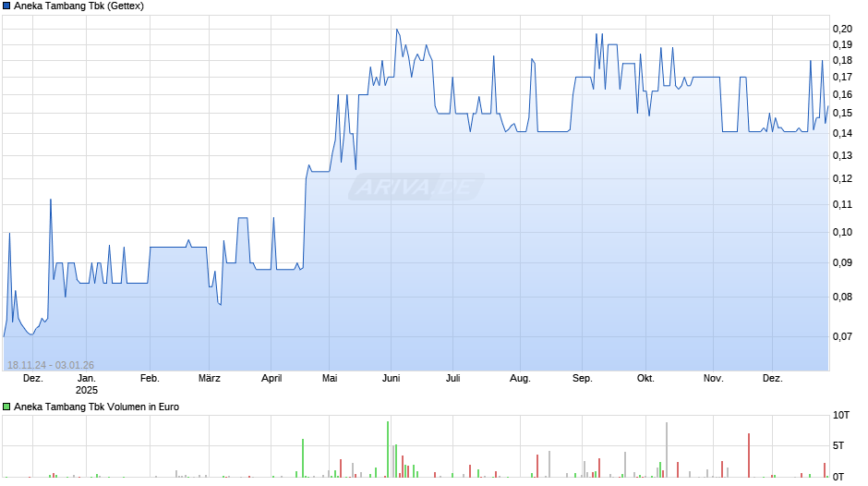
Task: Click the 10T volume axis value
Action: [841, 415]
